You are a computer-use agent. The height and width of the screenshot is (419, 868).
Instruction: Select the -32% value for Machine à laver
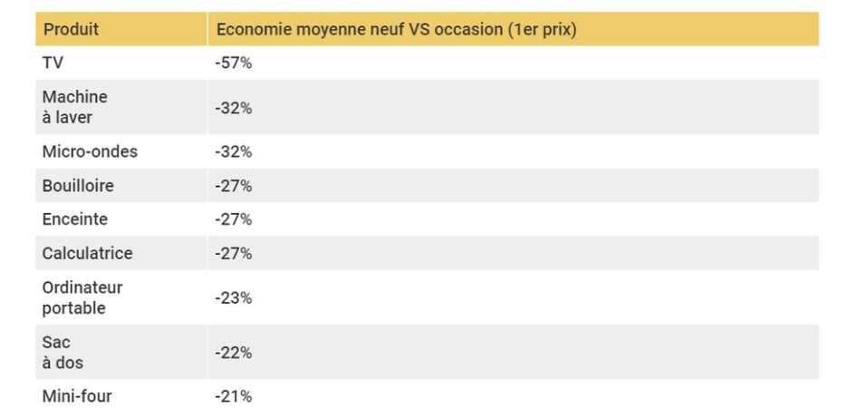233,107
